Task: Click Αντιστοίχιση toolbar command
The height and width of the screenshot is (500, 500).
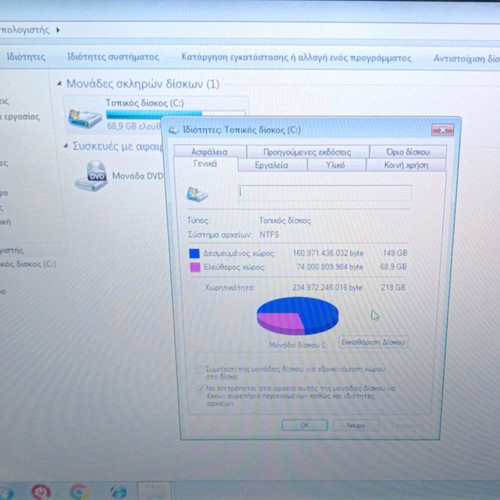Action: click(x=466, y=59)
